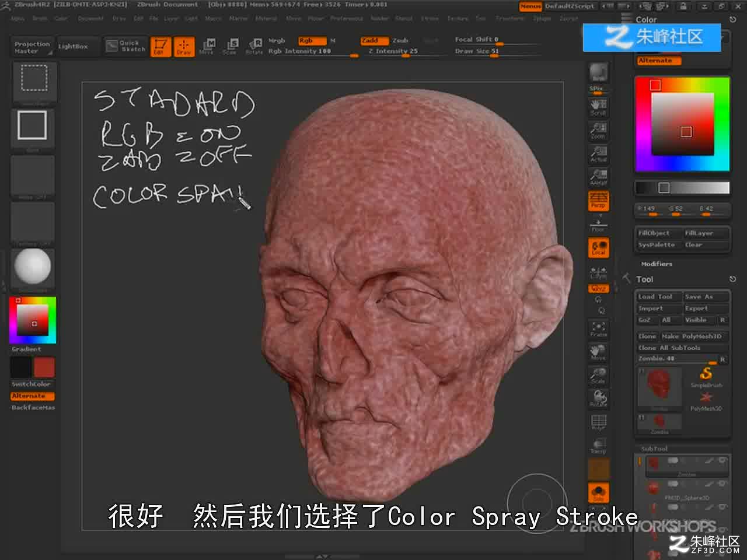
Task: Collapse the Color palette header
Action: point(647,20)
